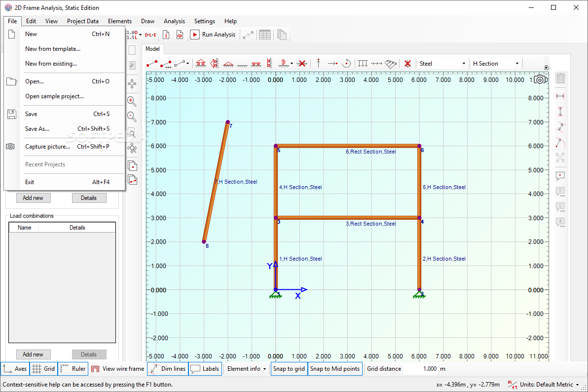The image size is (588, 392).
Task: Click the add label speech bubble
Action: pyautogui.click(x=560, y=176)
